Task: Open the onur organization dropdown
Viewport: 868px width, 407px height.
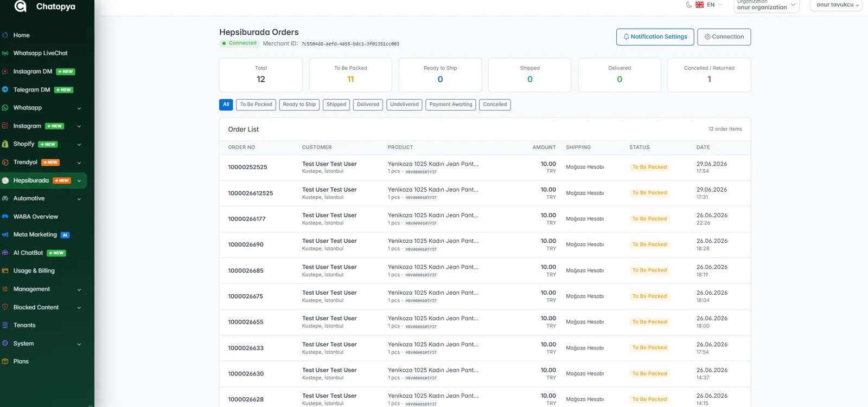Action: (767, 5)
